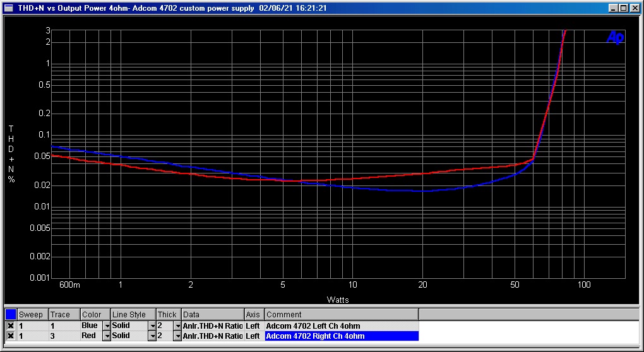Click Trace number 3 cell
The image size is (644, 352).
[64, 336]
